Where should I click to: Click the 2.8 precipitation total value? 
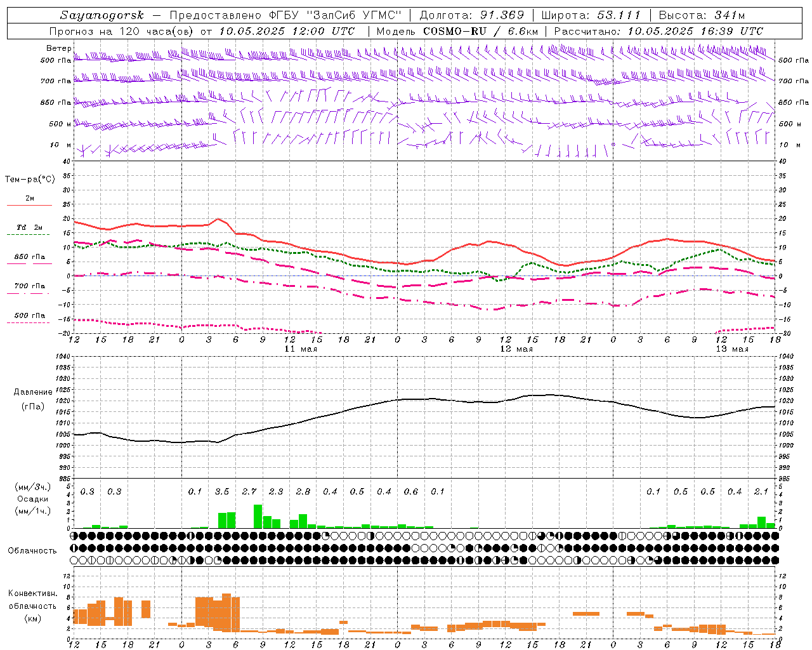[303, 492]
